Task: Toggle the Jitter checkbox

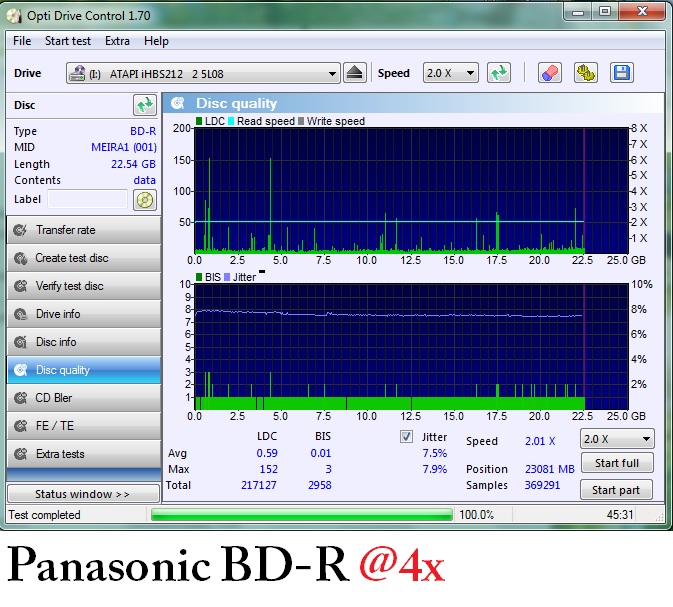Action: click(x=406, y=437)
